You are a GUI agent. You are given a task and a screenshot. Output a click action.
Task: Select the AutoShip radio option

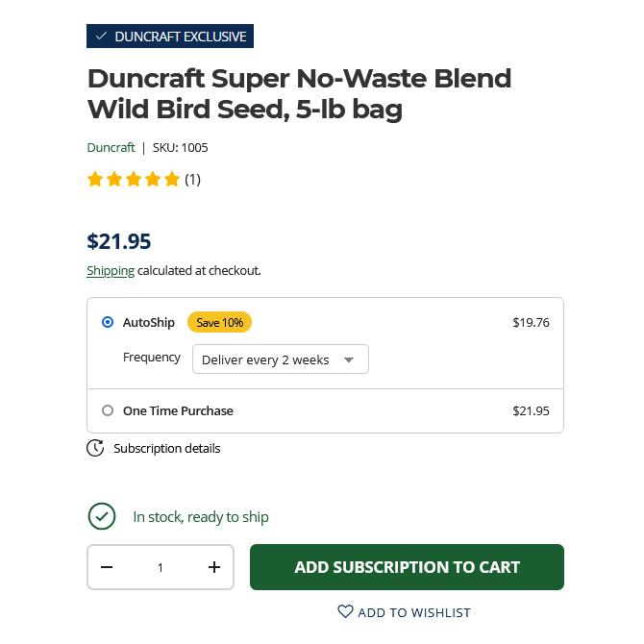(108, 323)
